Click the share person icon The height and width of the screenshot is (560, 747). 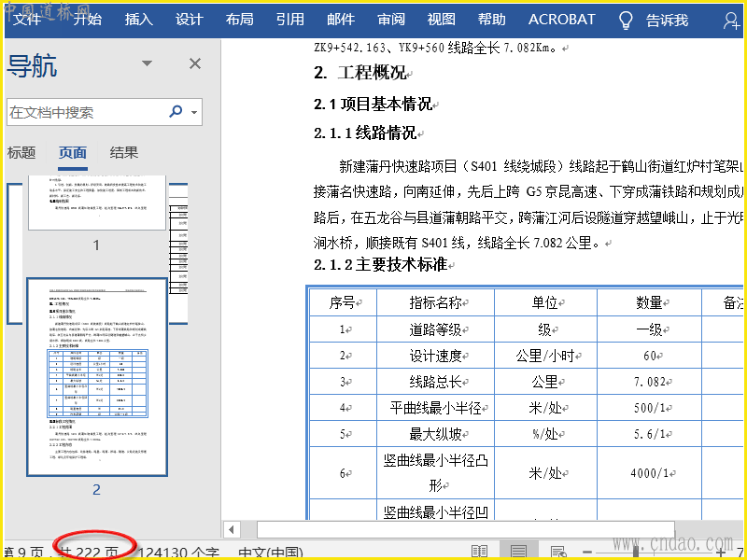point(731,21)
